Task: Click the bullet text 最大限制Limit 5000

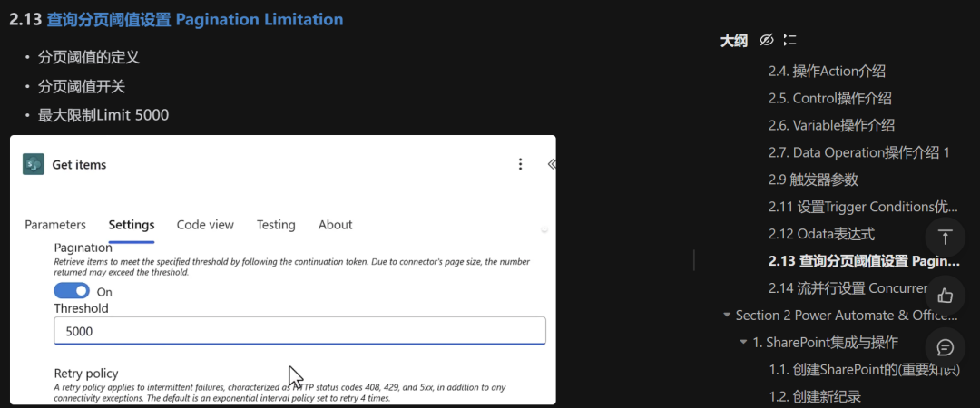Action: pyautogui.click(x=103, y=115)
